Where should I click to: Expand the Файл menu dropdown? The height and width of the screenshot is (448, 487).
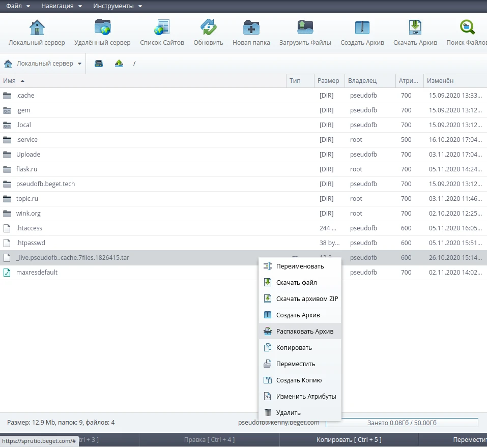click(18, 6)
